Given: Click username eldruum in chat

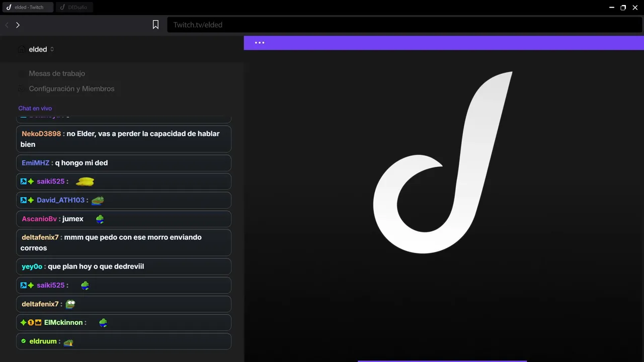Looking at the screenshot, I should coord(43,341).
